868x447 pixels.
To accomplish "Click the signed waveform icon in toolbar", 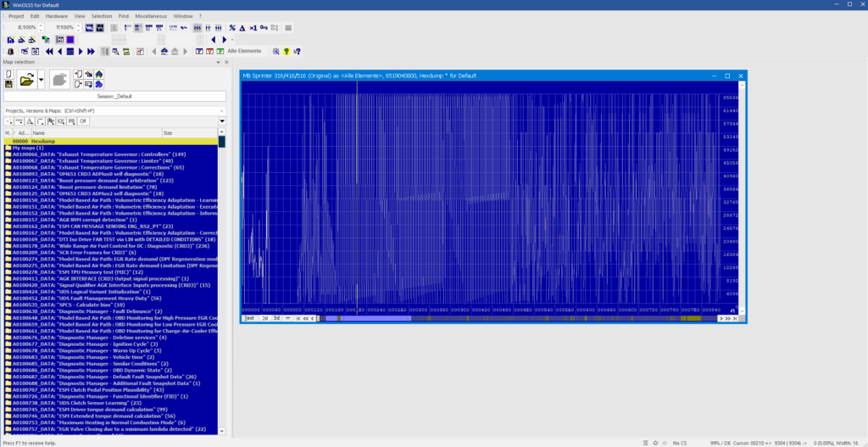I will [x=184, y=28].
